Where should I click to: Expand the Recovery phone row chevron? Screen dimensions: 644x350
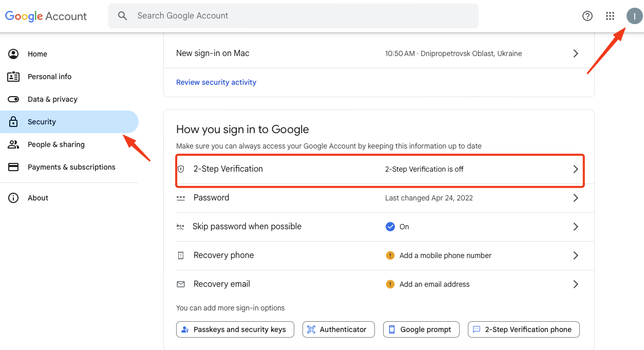[576, 255]
